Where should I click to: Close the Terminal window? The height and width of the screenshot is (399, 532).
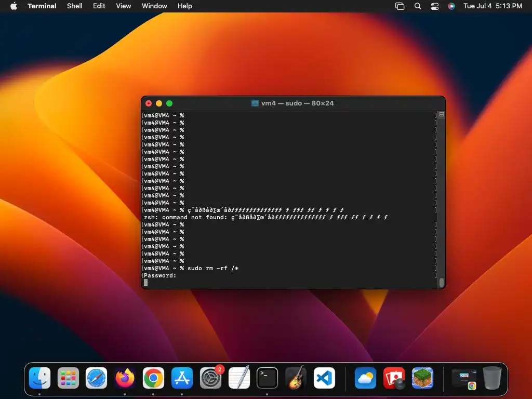point(149,103)
